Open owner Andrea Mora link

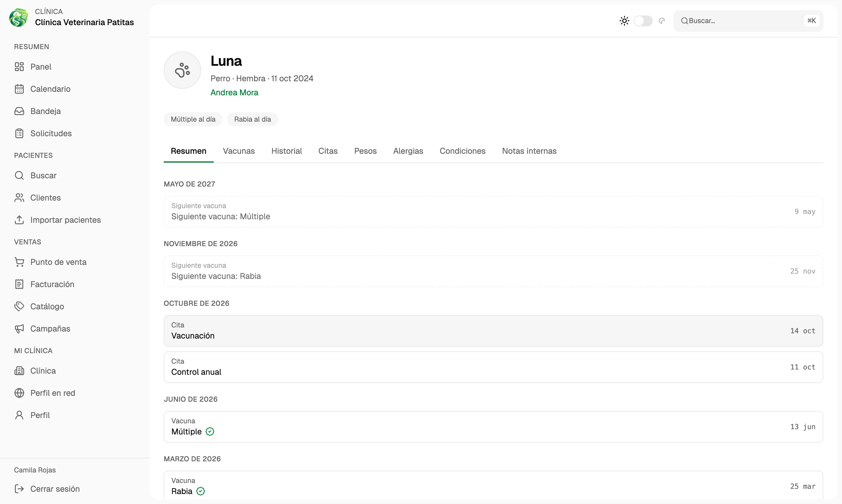[234, 92]
